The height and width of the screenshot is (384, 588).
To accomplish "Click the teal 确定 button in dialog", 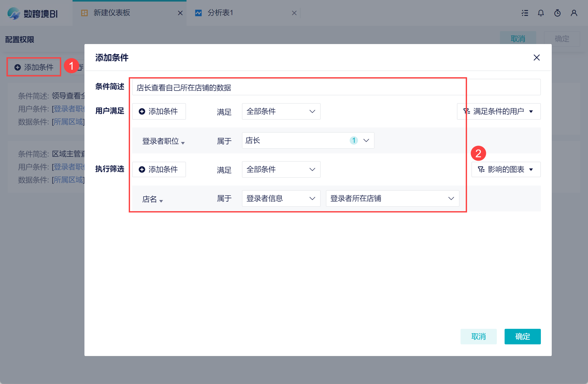I will (x=522, y=336).
